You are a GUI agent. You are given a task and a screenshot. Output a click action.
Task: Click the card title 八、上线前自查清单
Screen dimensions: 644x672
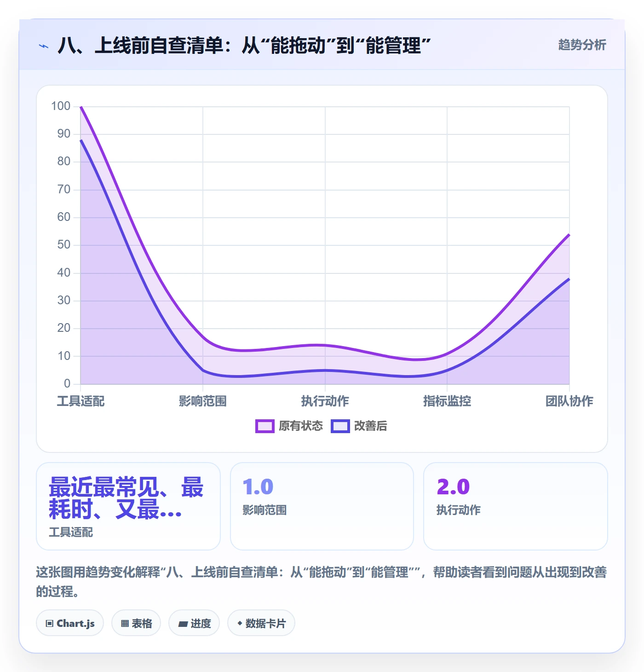coord(244,46)
